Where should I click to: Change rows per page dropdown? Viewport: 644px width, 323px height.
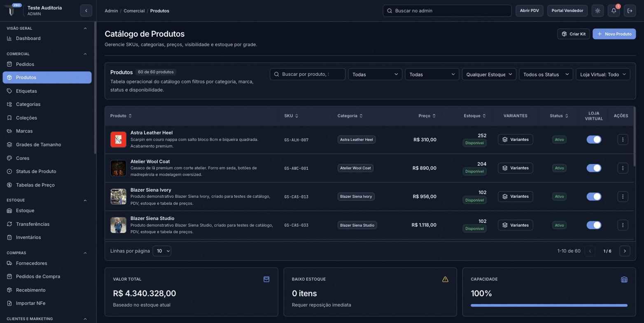pos(162,251)
